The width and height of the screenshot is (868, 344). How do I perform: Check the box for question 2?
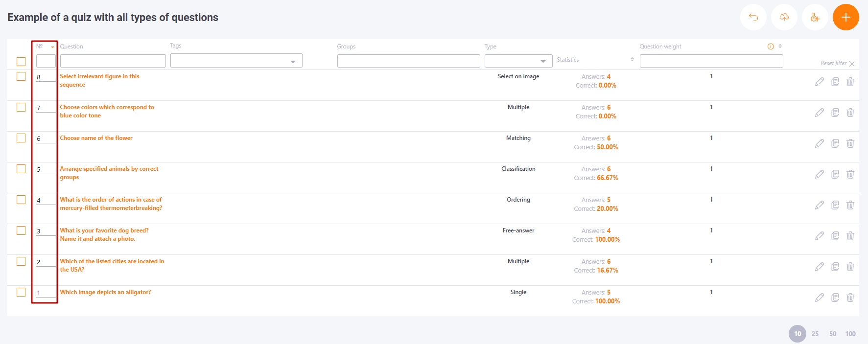[21, 261]
